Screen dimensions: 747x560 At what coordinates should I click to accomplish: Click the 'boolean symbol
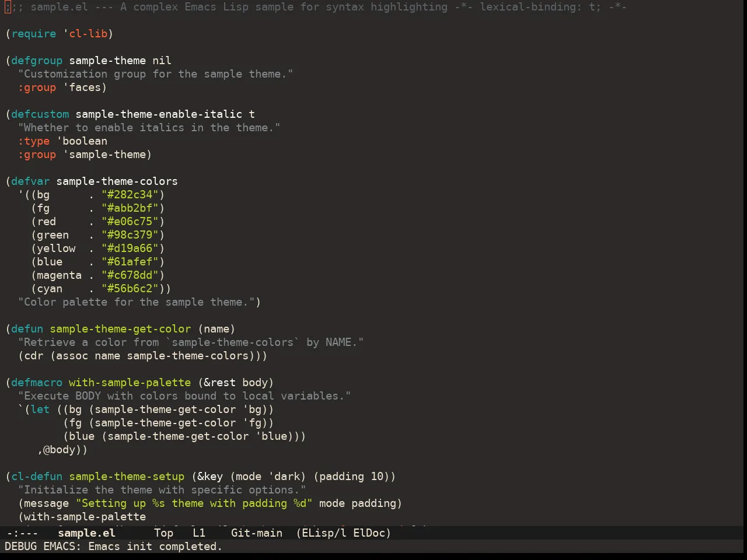tap(82, 141)
